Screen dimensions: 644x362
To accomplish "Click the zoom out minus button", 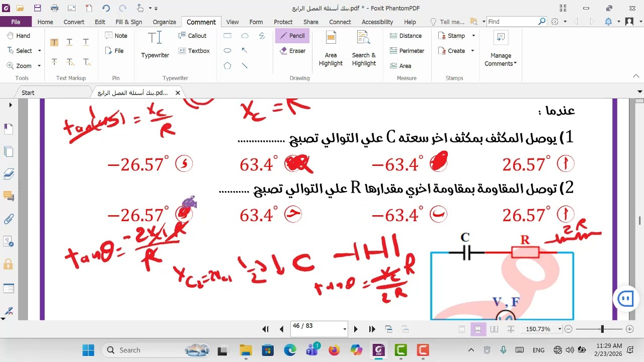I will coord(569,329).
